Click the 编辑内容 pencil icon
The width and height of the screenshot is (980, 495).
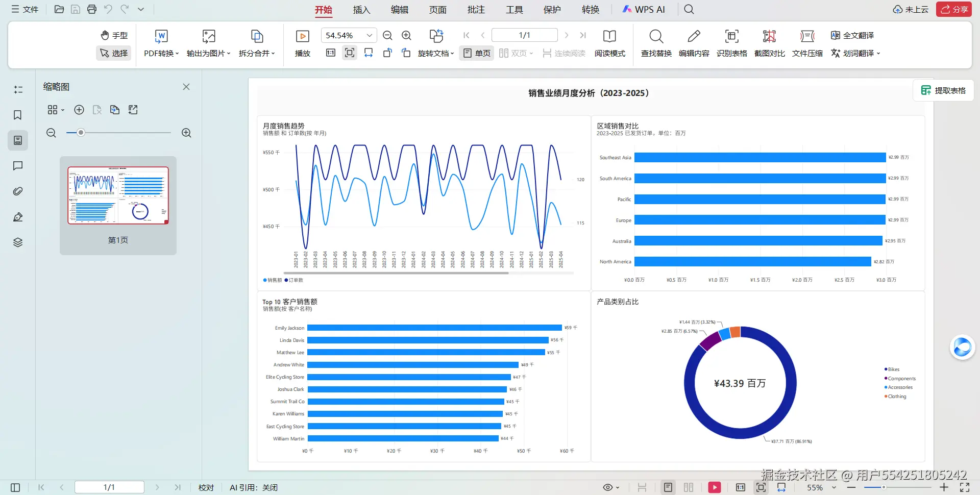694,36
